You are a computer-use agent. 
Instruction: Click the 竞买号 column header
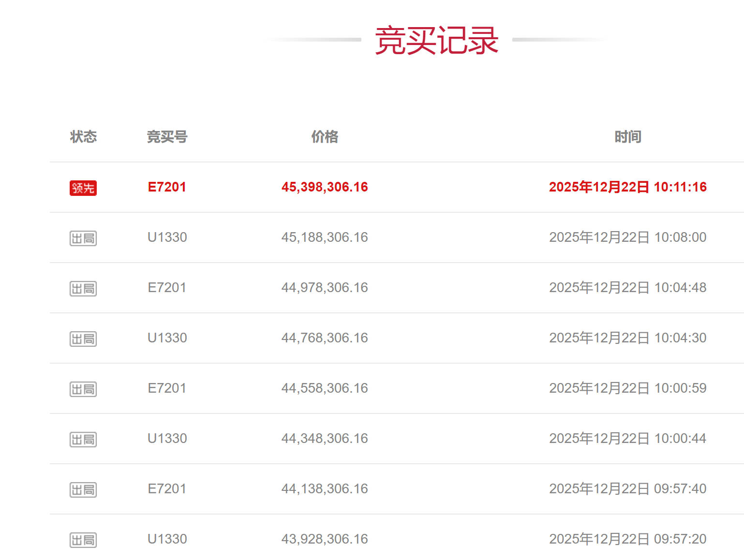click(167, 137)
